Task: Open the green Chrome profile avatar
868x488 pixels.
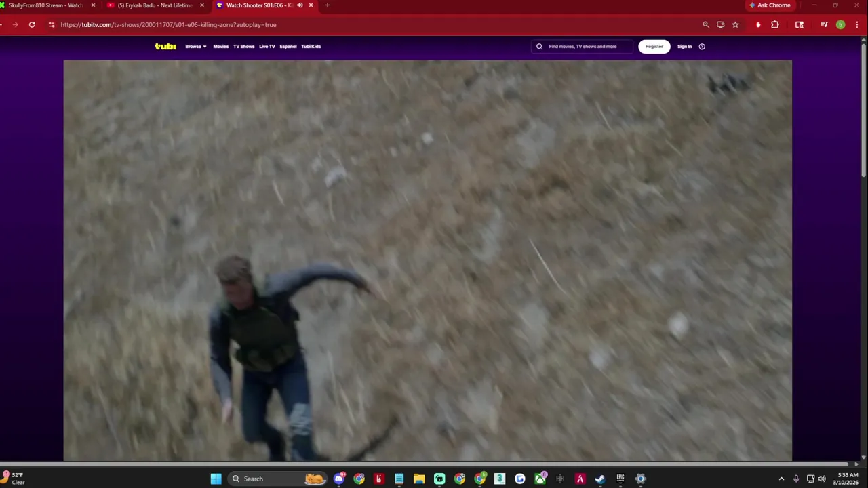Action: (840, 24)
